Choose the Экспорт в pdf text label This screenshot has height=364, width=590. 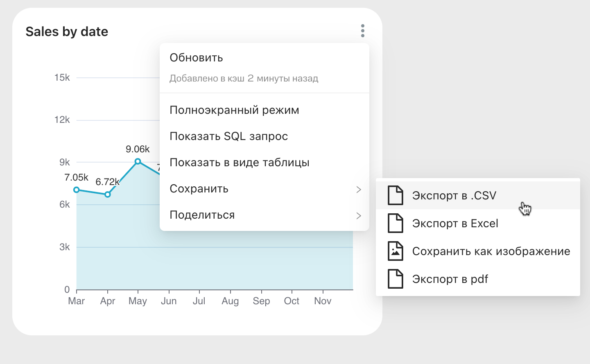[x=450, y=279]
